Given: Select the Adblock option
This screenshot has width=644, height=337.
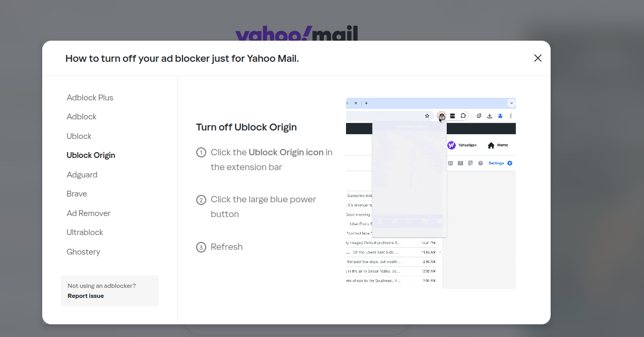Looking at the screenshot, I should pyautogui.click(x=82, y=117).
